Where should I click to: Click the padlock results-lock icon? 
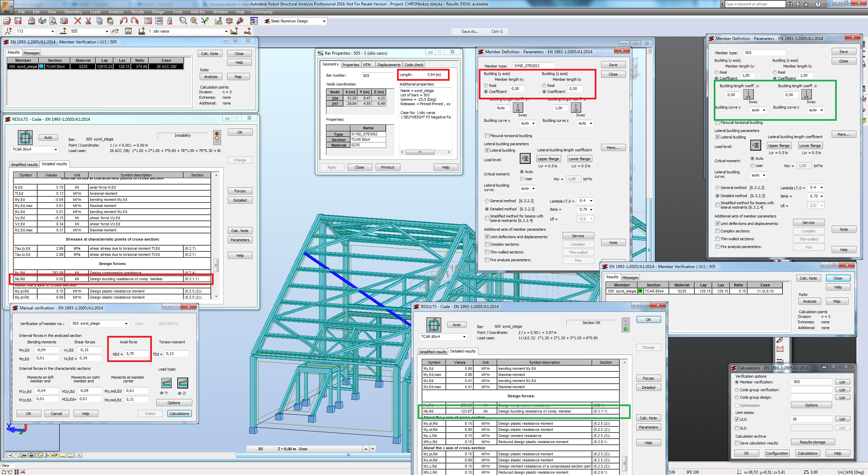tap(170, 21)
